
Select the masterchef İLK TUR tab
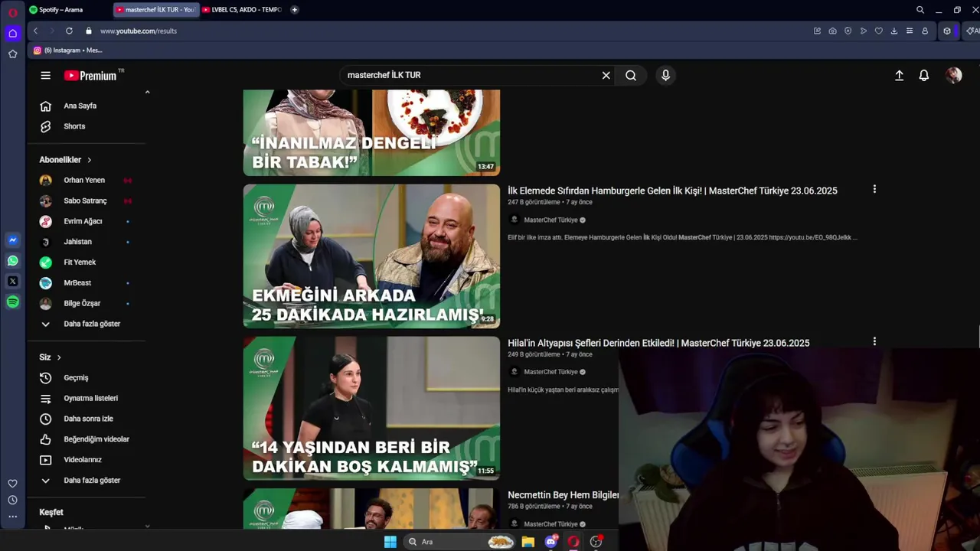click(155, 9)
